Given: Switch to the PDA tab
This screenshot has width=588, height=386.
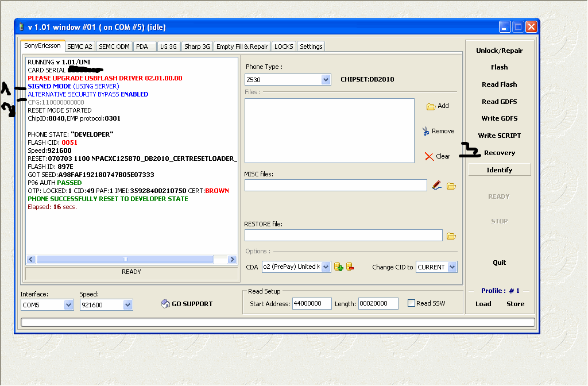Looking at the screenshot, I should tap(144, 47).
